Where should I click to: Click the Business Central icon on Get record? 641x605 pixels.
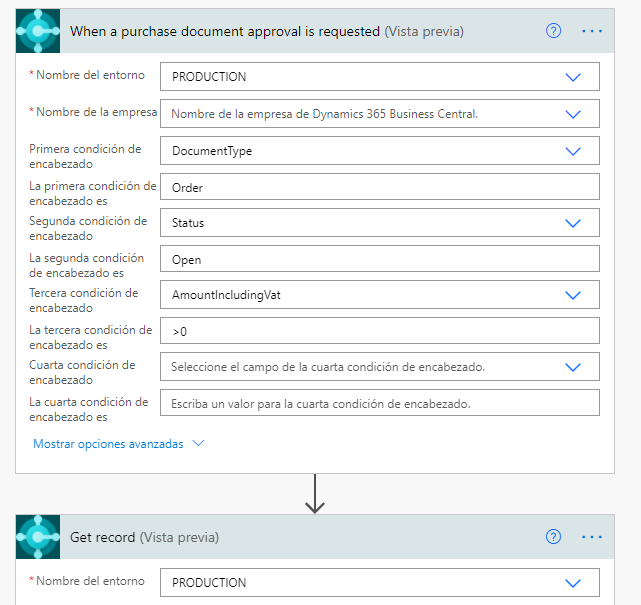pyautogui.click(x=39, y=537)
